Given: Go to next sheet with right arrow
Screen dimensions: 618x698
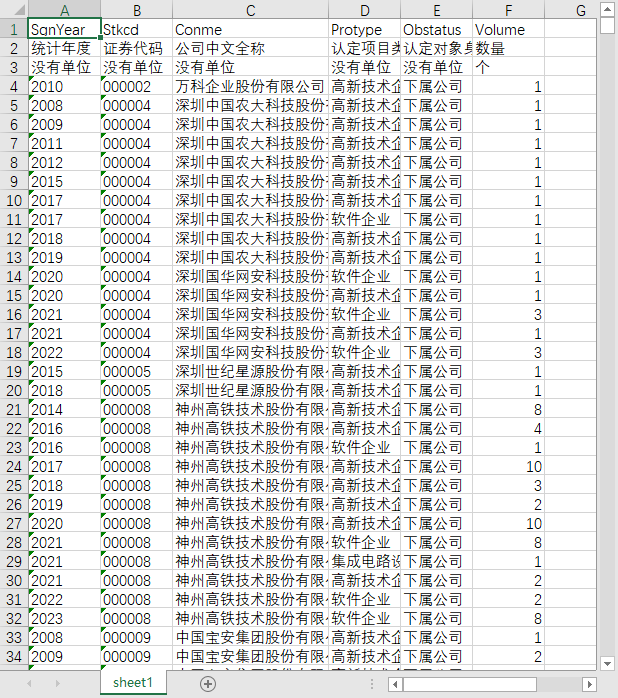Looking at the screenshot, I should tap(57, 683).
